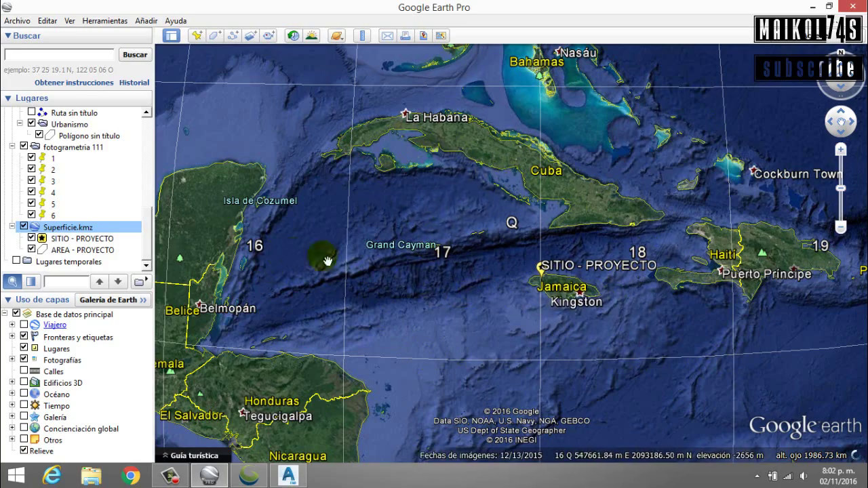
Task: Click the email envelope toolbar icon
Action: click(387, 35)
